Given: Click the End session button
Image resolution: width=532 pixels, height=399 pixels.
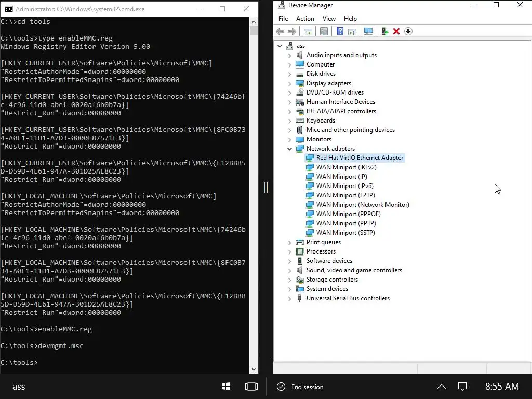Looking at the screenshot, I should [300, 387].
